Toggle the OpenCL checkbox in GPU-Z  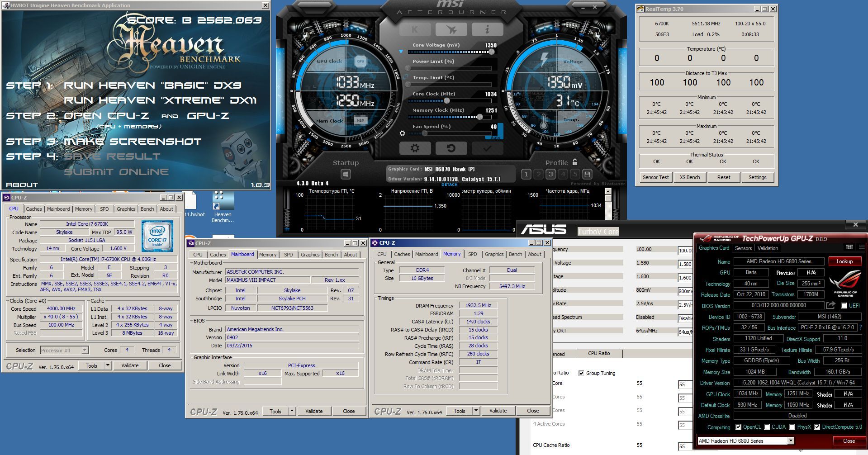(738, 427)
